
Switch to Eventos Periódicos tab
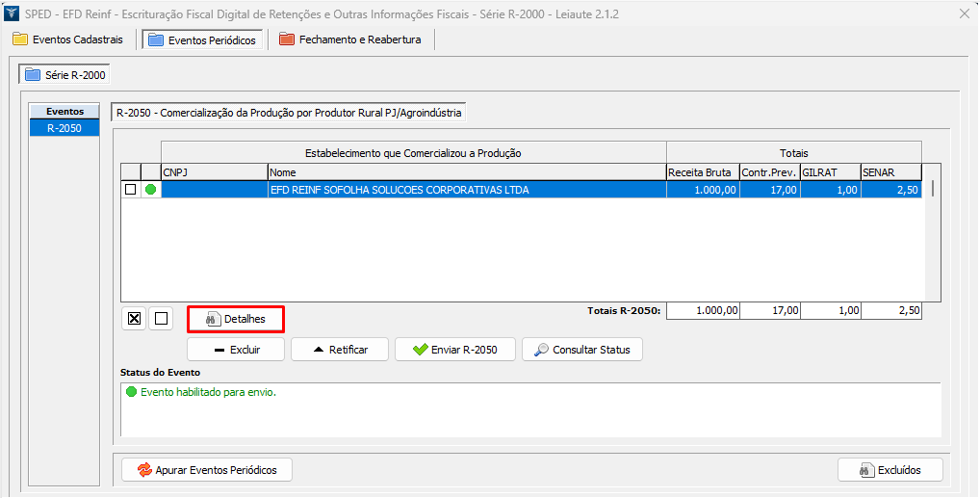coord(201,39)
